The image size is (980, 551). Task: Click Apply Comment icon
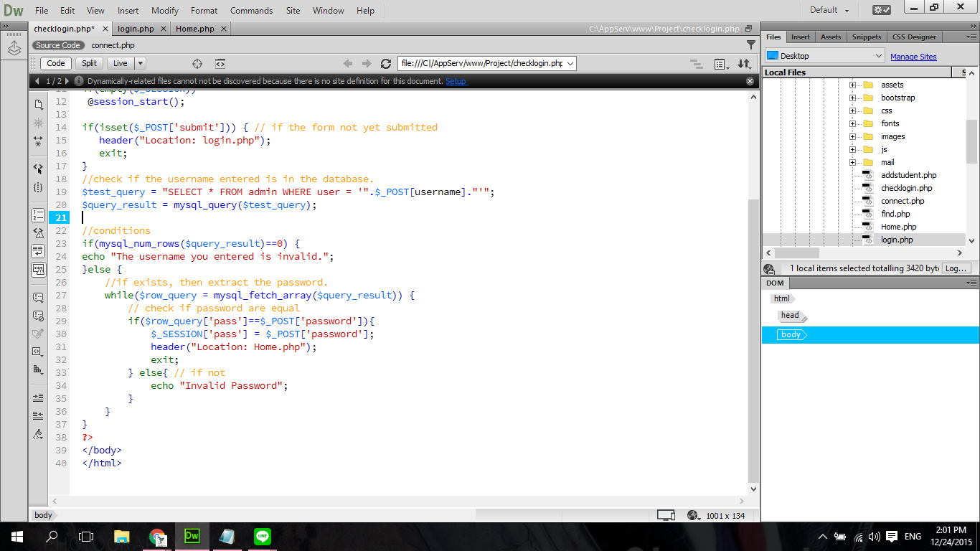click(38, 297)
